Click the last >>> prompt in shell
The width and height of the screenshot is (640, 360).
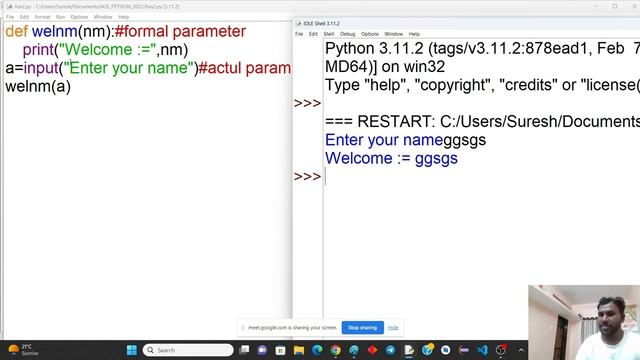point(307,177)
